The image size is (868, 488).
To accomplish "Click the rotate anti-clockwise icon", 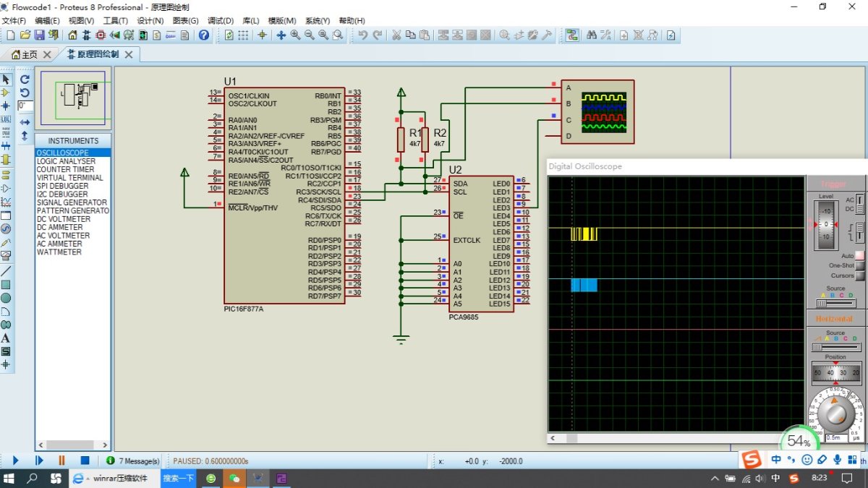I will [x=25, y=93].
